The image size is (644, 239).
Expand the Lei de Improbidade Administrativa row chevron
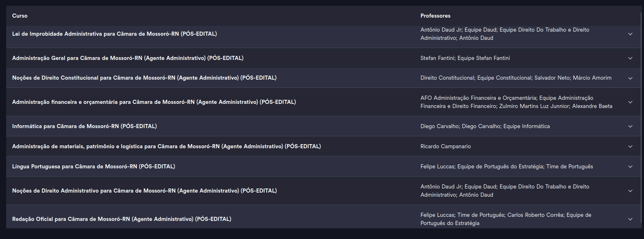[x=630, y=34]
